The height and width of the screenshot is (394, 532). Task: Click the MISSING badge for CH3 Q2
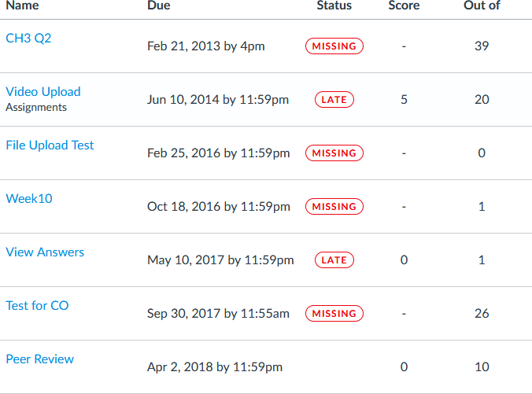coord(334,46)
